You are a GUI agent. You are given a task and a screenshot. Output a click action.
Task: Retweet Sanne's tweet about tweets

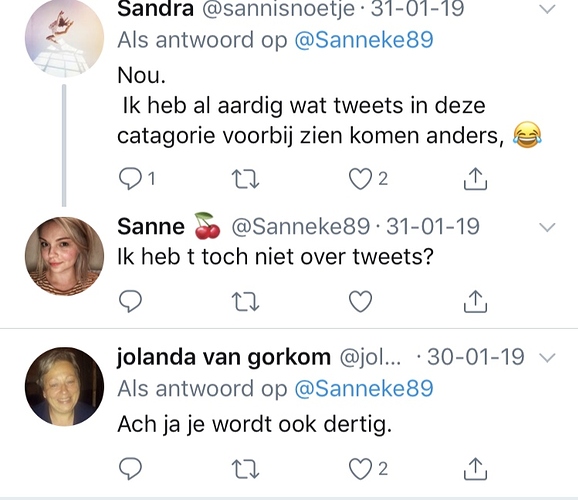click(x=245, y=302)
